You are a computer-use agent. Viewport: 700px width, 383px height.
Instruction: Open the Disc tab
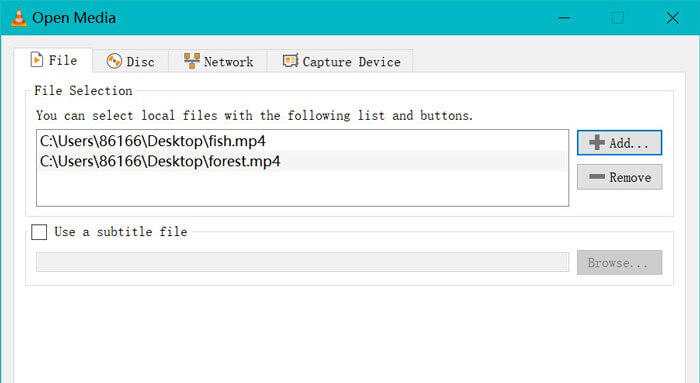(x=130, y=61)
